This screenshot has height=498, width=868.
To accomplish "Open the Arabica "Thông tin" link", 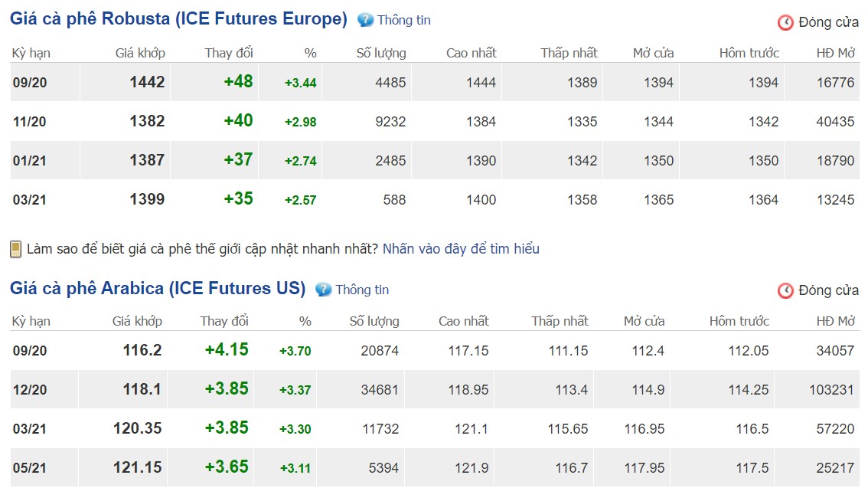I will pos(362,290).
